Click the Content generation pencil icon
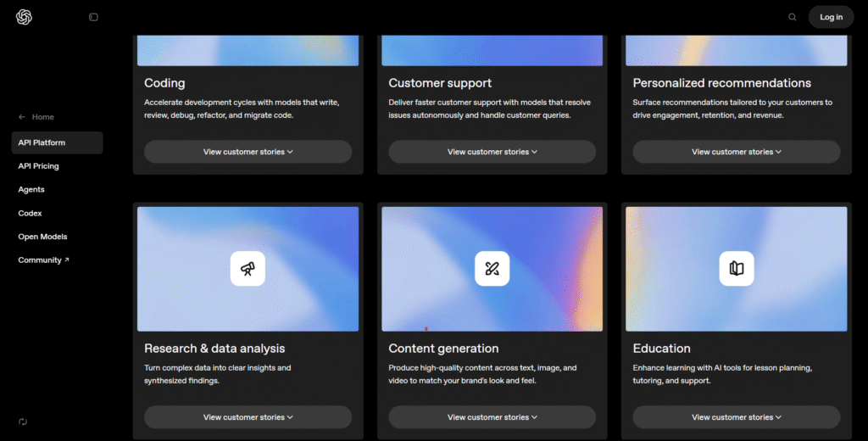This screenshot has height=441, width=868. pyautogui.click(x=492, y=269)
